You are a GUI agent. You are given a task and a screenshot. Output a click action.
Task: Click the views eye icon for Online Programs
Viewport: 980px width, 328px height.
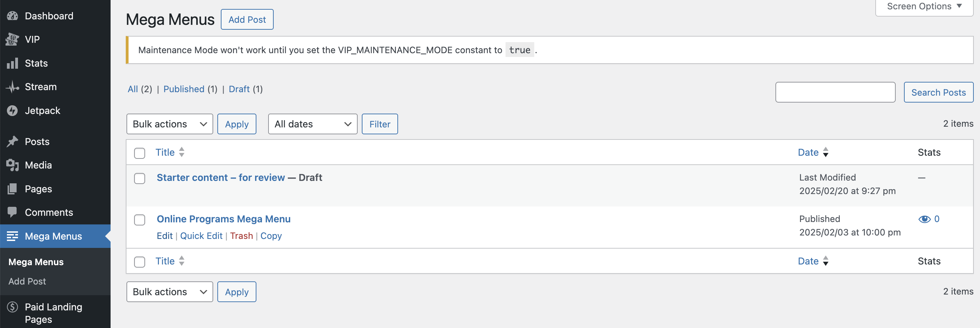[x=924, y=219]
